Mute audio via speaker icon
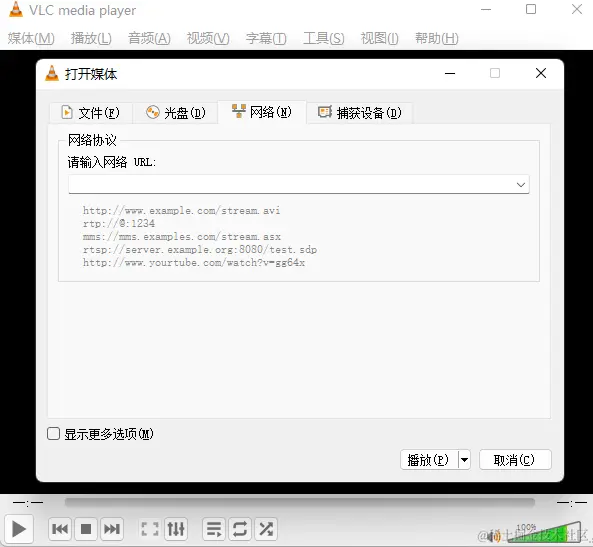Viewport: 593px width, 547px height. (494, 536)
